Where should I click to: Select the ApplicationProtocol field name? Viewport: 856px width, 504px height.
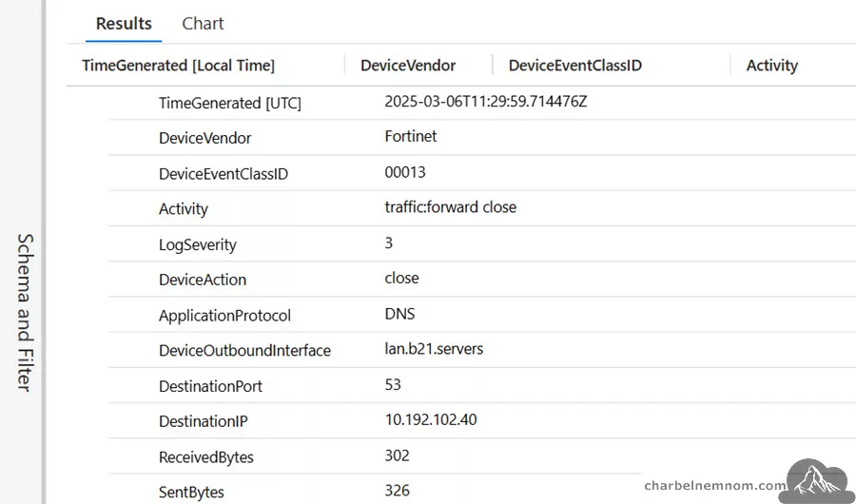tap(224, 316)
